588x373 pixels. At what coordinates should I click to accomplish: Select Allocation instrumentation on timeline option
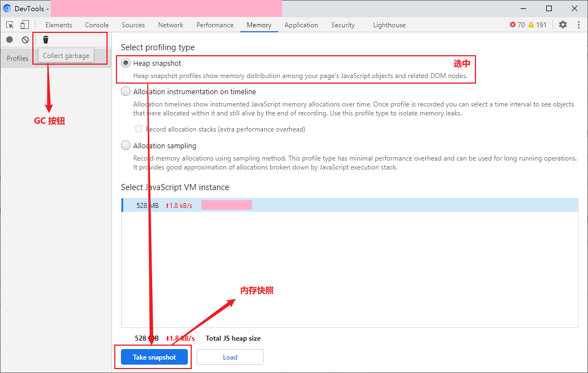126,92
